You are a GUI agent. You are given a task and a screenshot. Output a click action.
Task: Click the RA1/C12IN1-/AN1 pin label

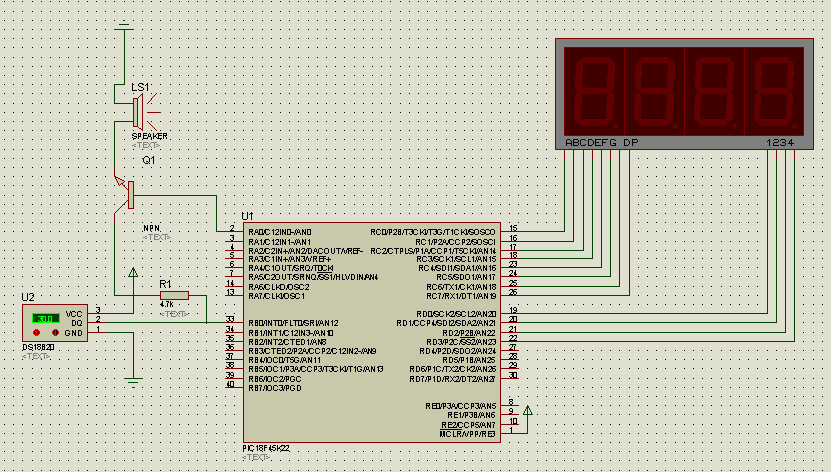pyautogui.click(x=280, y=242)
